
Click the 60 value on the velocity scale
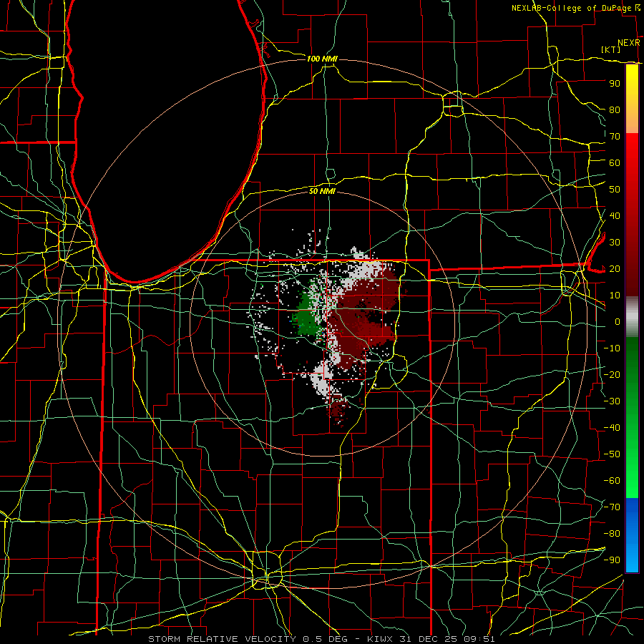[615, 163]
